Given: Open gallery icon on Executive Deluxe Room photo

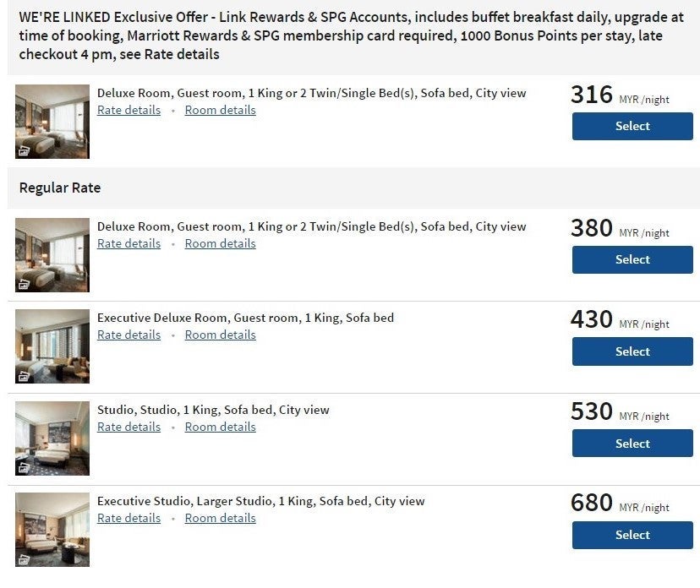Looking at the screenshot, I should [24, 376].
